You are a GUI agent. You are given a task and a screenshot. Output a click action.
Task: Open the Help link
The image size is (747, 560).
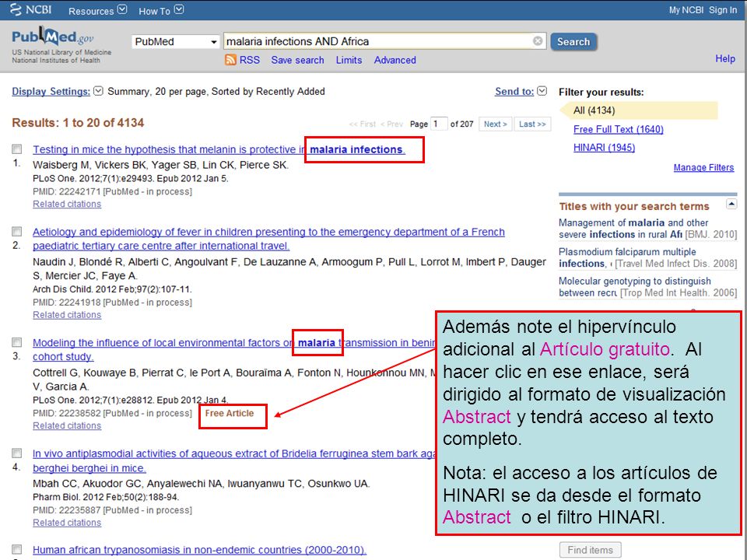725,58
